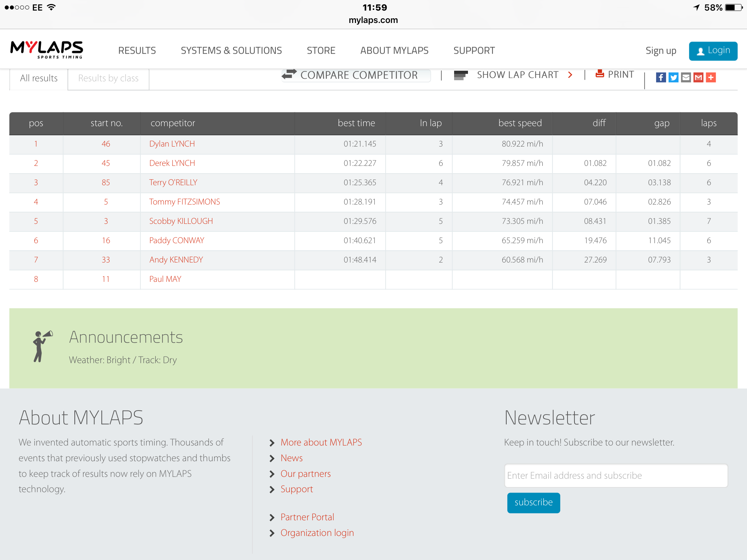Image resolution: width=747 pixels, height=560 pixels.
Task: Click the Partner Portal link
Action: [307, 517]
